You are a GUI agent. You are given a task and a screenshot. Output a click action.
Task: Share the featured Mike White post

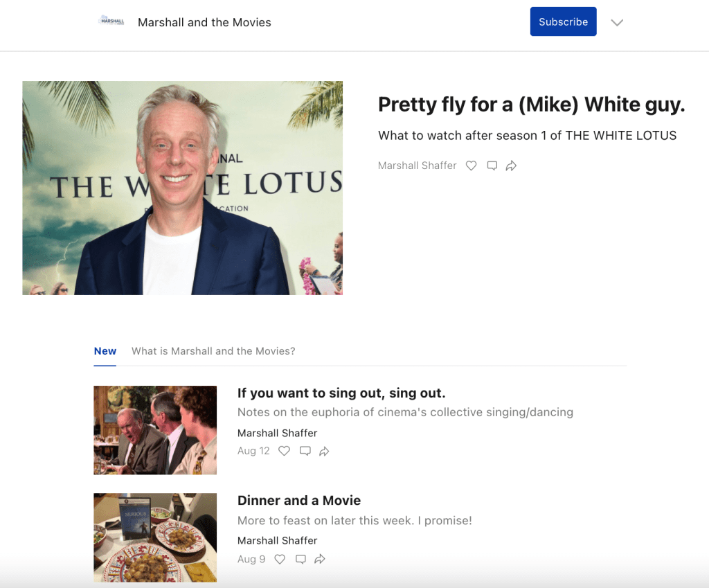click(512, 166)
